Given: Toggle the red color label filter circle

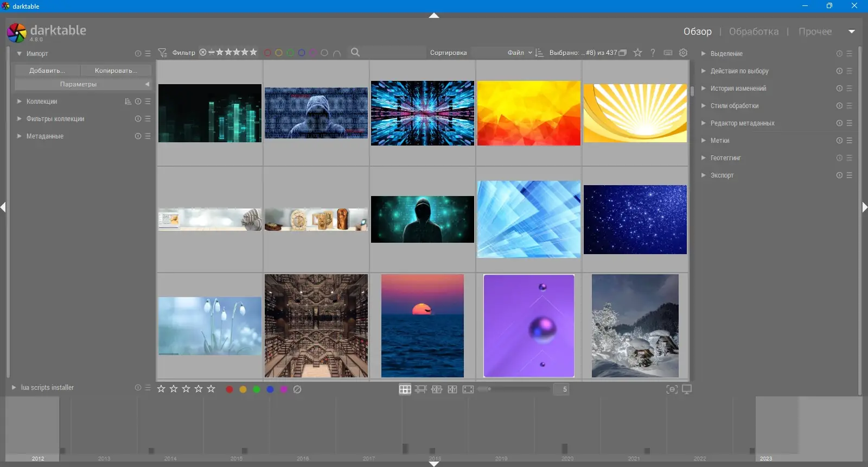Looking at the screenshot, I should (267, 53).
